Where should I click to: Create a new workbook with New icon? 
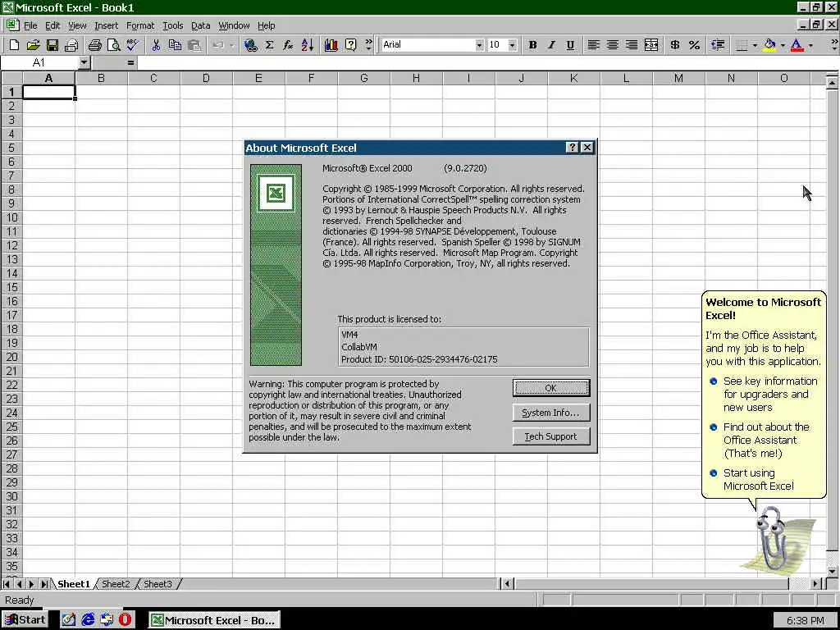pos(15,45)
